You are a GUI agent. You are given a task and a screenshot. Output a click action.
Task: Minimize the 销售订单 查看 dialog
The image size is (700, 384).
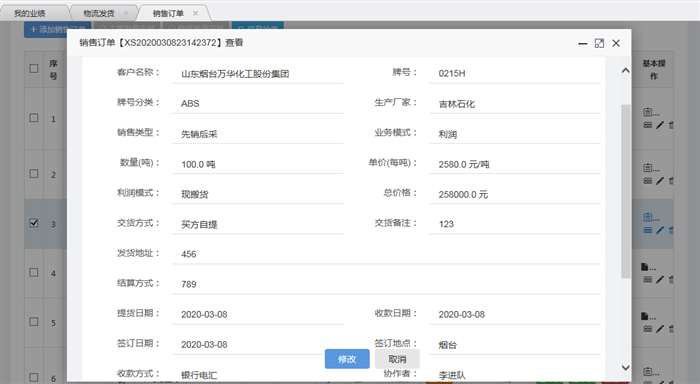click(583, 43)
